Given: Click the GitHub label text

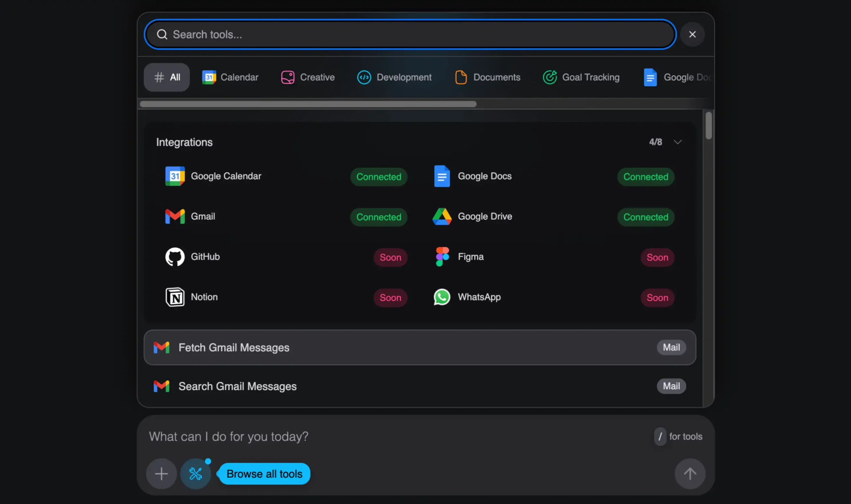Looking at the screenshot, I should pos(205,256).
